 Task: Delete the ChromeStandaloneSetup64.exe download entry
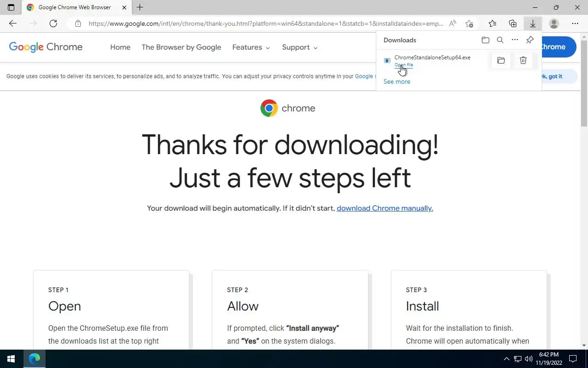pyautogui.click(x=523, y=60)
